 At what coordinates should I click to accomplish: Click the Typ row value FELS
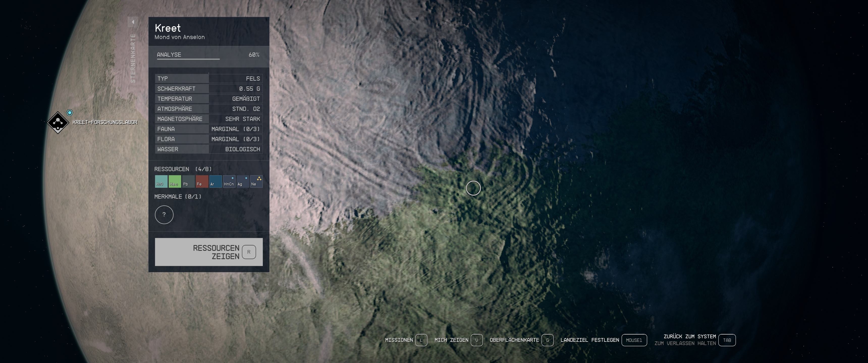[x=253, y=78]
